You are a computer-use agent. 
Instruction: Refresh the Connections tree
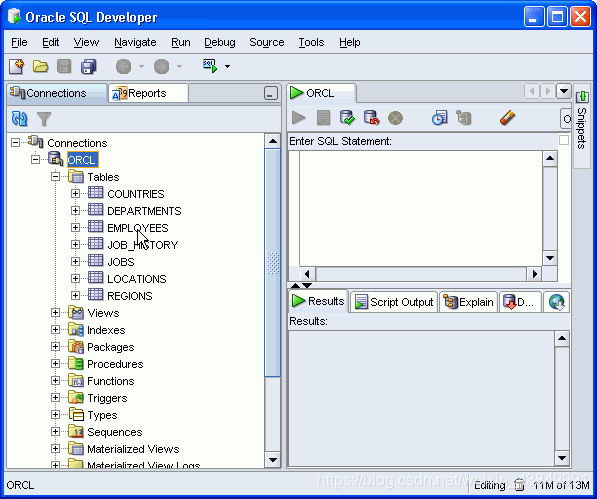(19, 119)
